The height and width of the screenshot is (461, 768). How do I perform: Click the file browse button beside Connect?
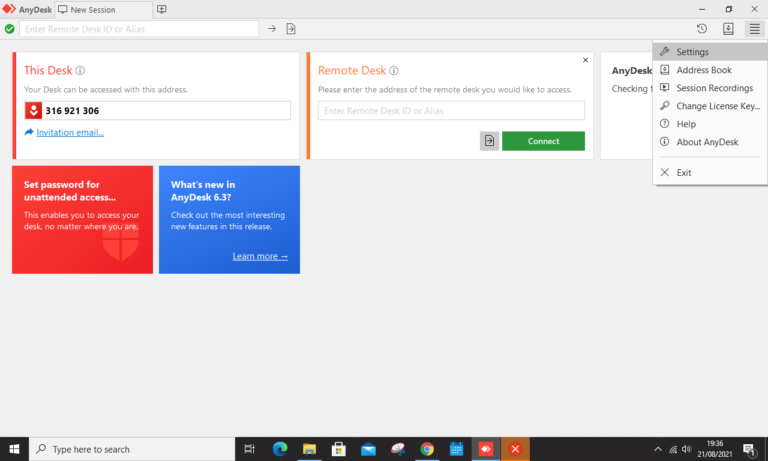pyautogui.click(x=489, y=141)
